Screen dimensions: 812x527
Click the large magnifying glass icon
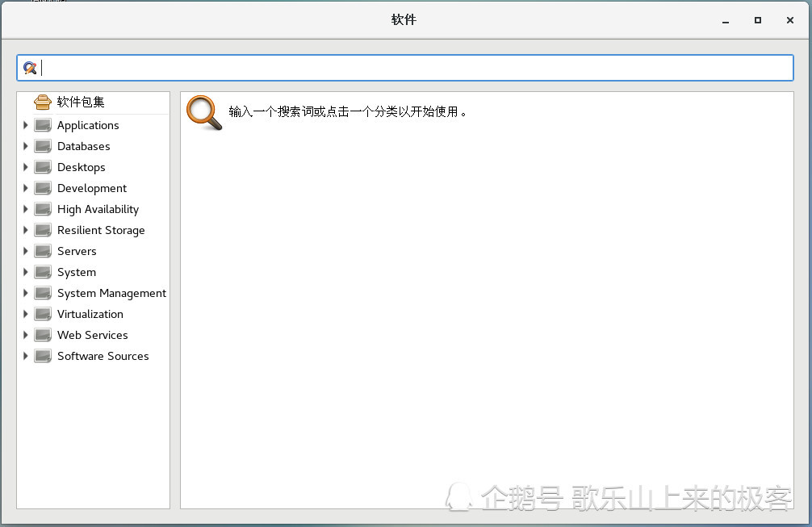point(204,112)
